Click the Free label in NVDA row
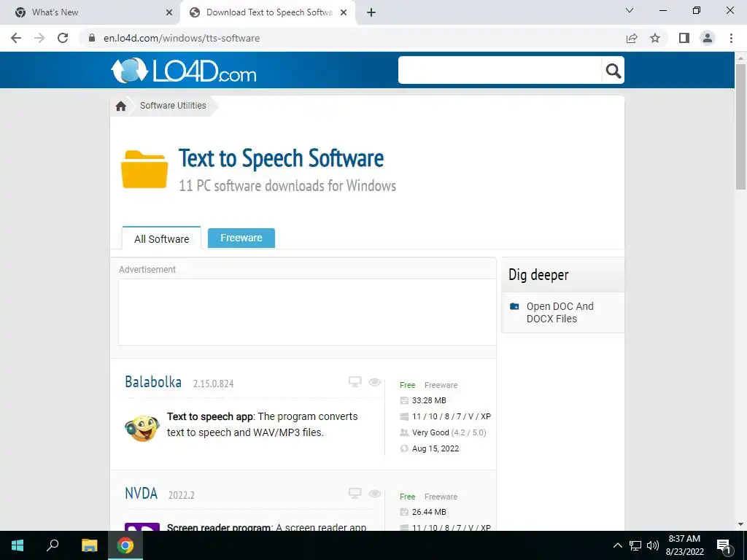 point(407,496)
